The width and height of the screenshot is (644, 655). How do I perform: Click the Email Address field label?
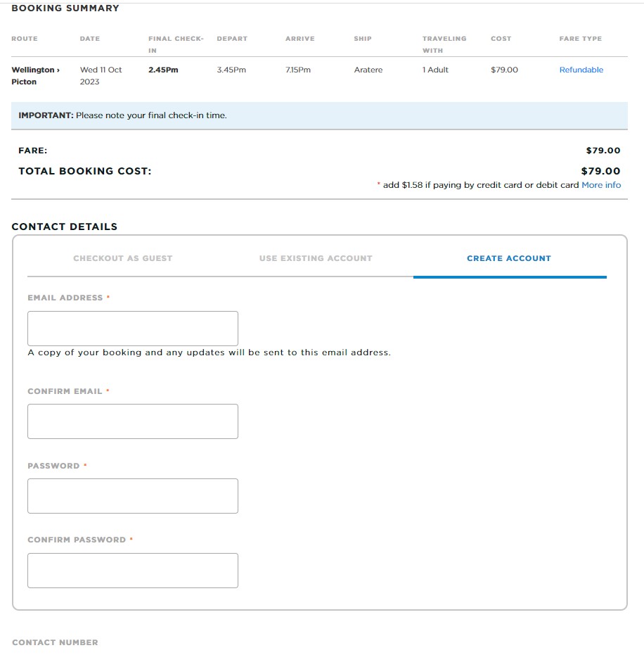click(x=65, y=298)
